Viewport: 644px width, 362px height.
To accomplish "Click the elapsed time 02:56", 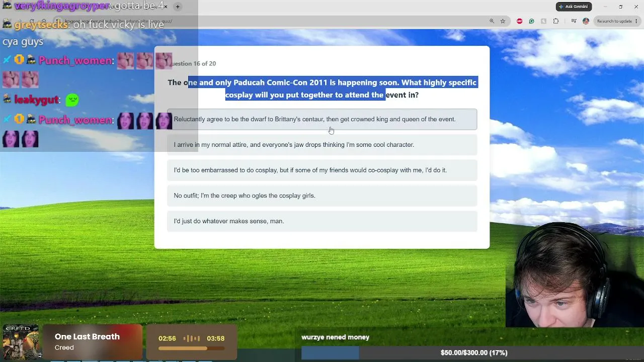I will 167,338.
